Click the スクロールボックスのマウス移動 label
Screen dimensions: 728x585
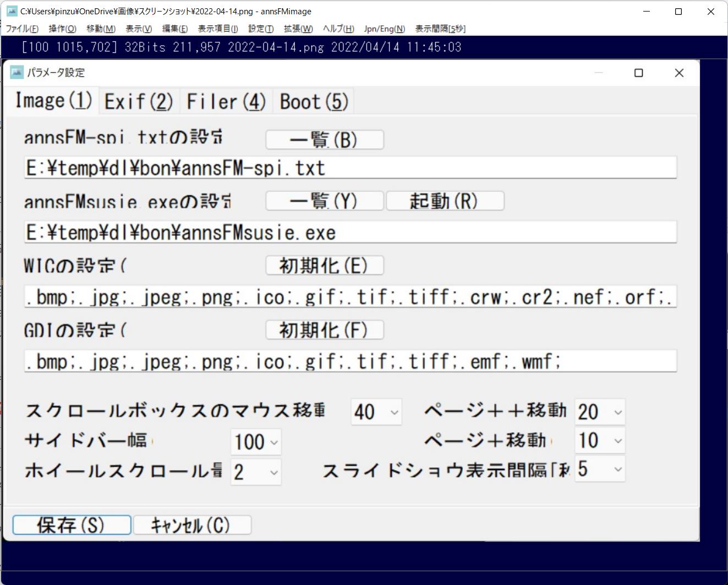point(176,410)
